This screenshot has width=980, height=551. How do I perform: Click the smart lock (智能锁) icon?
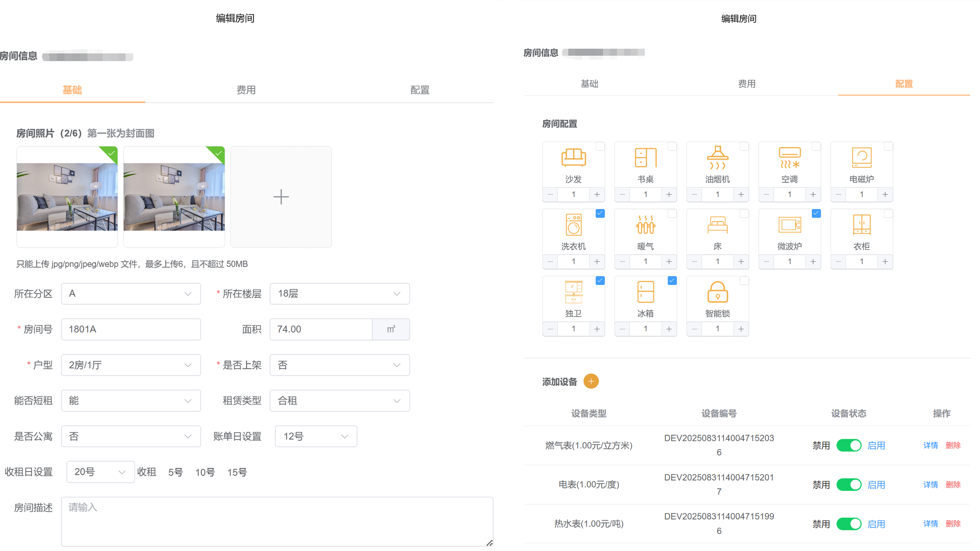717,292
